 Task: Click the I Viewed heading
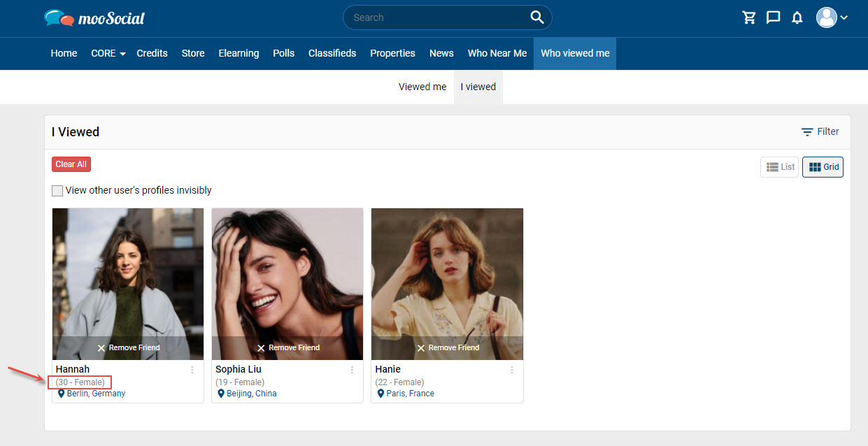76,131
